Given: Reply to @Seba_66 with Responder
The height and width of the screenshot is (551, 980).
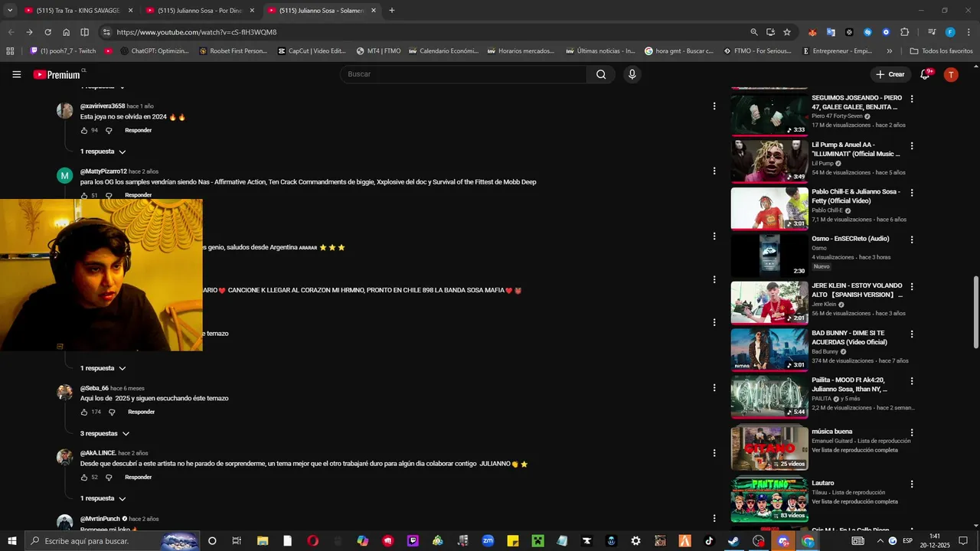Looking at the screenshot, I should pos(141,412).
